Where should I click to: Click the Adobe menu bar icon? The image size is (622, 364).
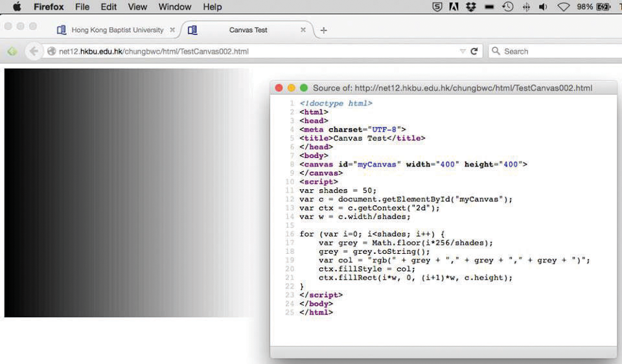(x=454, y=6)
